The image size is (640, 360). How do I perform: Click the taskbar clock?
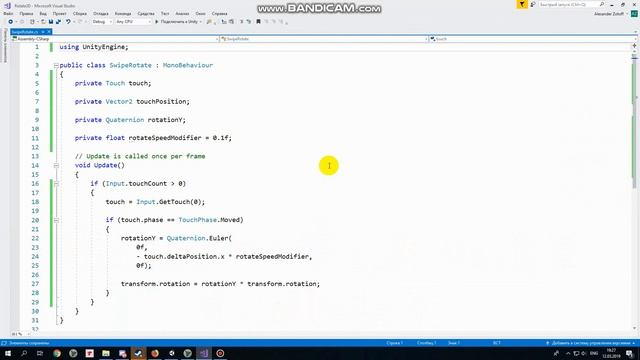coord(611,353)
